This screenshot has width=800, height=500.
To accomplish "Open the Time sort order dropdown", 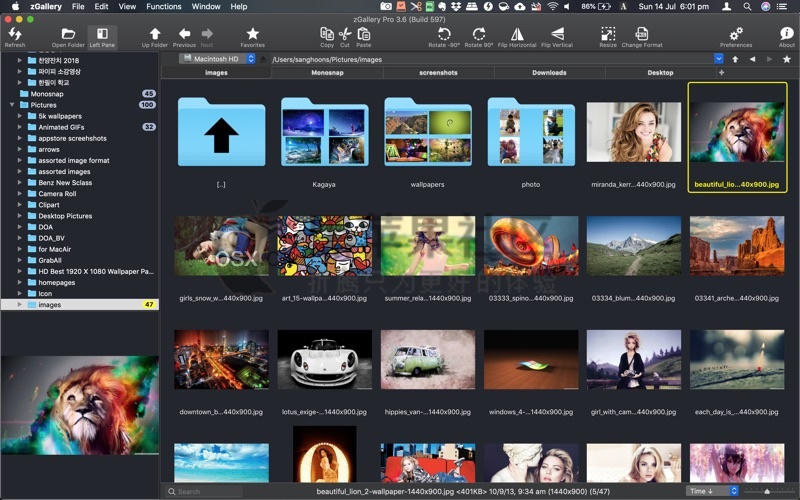I will [713, 491].
